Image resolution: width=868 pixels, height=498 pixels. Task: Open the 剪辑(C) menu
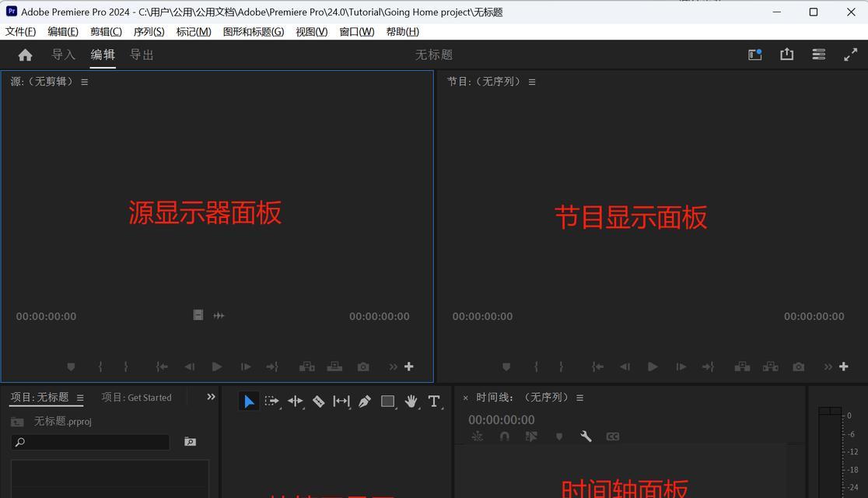[x=106, y=32]
